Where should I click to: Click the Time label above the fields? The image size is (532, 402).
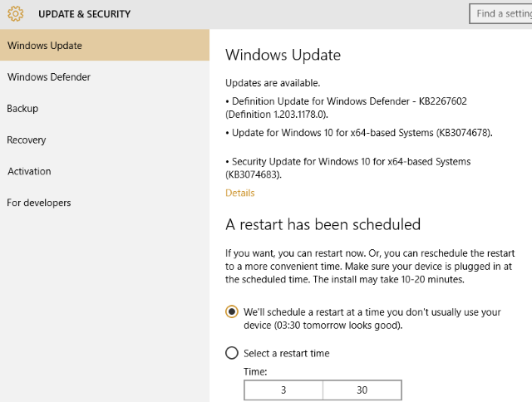click(x=255, y=371)
